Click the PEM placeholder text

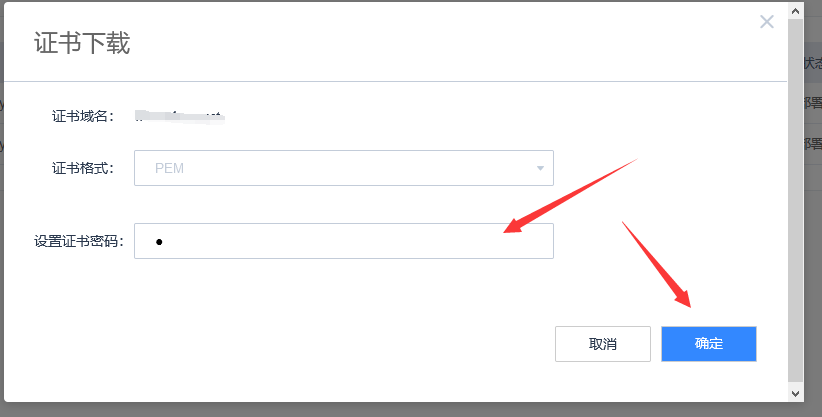coord(169,168)
